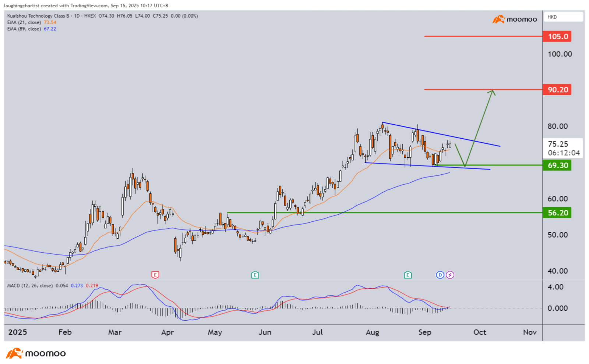Image resolution: width=589 pixels, height=364 pixels.
Task: Click the 40.00 price axis label
Action: [x=557, y=271]
